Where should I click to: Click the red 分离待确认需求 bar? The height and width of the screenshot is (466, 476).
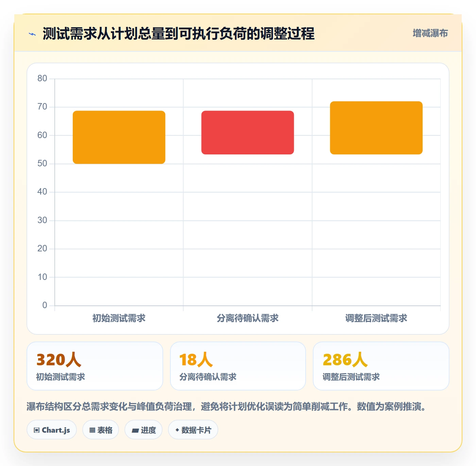click(x=248, y=132)
